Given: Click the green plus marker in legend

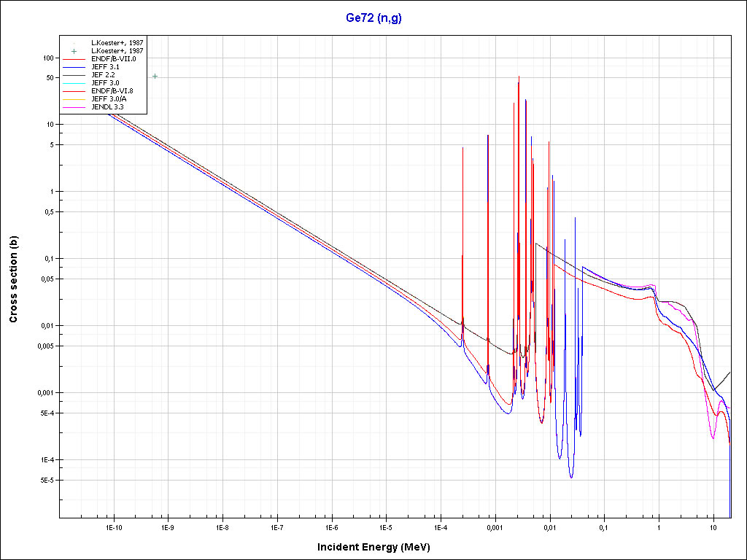Looking at the screenshot, I should (x=74, y=51).
